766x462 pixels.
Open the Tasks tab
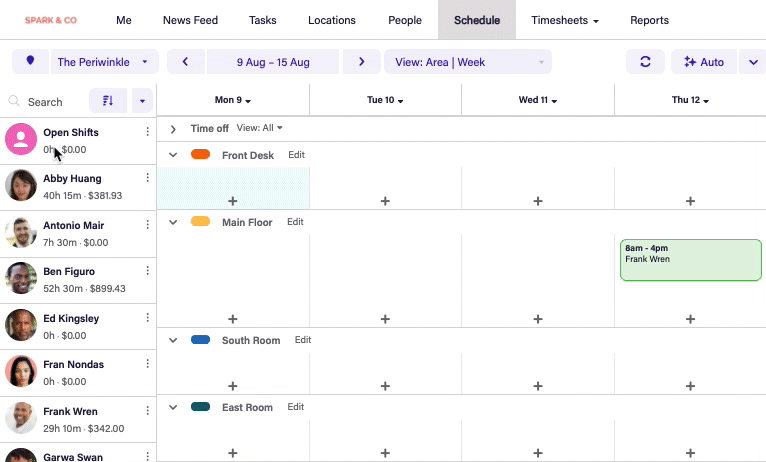[x=262, y=20]
